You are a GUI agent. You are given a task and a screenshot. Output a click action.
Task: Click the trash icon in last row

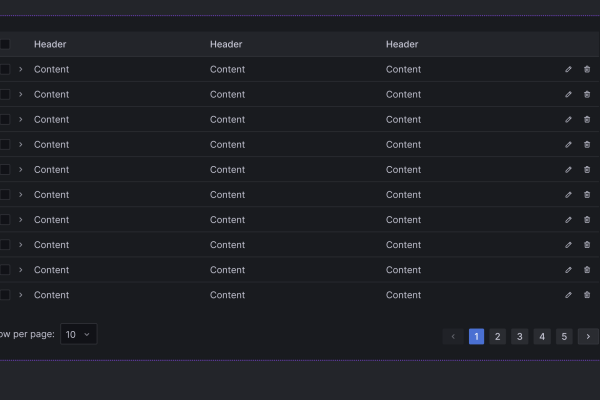[587, 295]
